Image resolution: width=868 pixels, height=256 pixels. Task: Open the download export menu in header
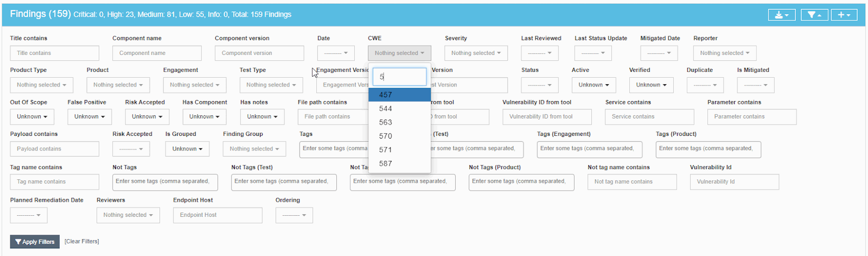781,15
